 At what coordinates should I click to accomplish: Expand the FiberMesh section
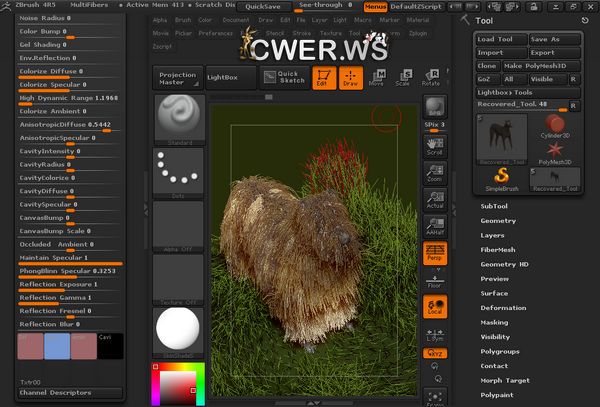(x=498, y=249)
